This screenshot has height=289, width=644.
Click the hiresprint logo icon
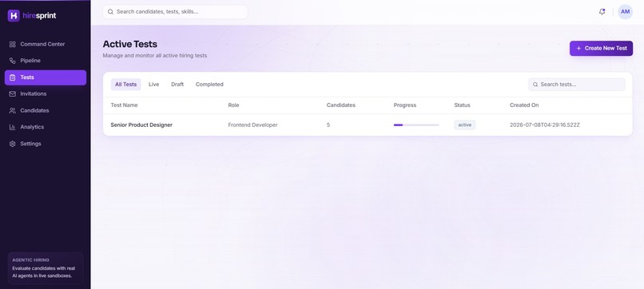(14, 16)
